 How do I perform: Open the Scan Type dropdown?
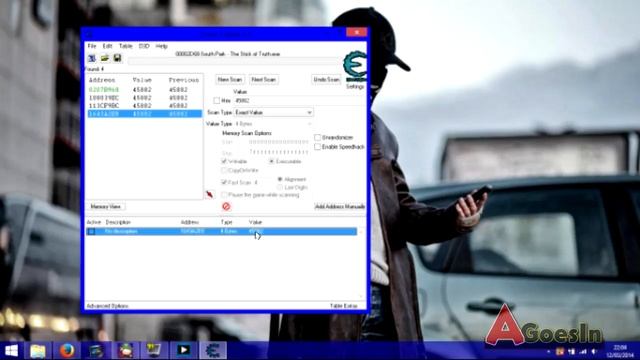pos(273,112)
